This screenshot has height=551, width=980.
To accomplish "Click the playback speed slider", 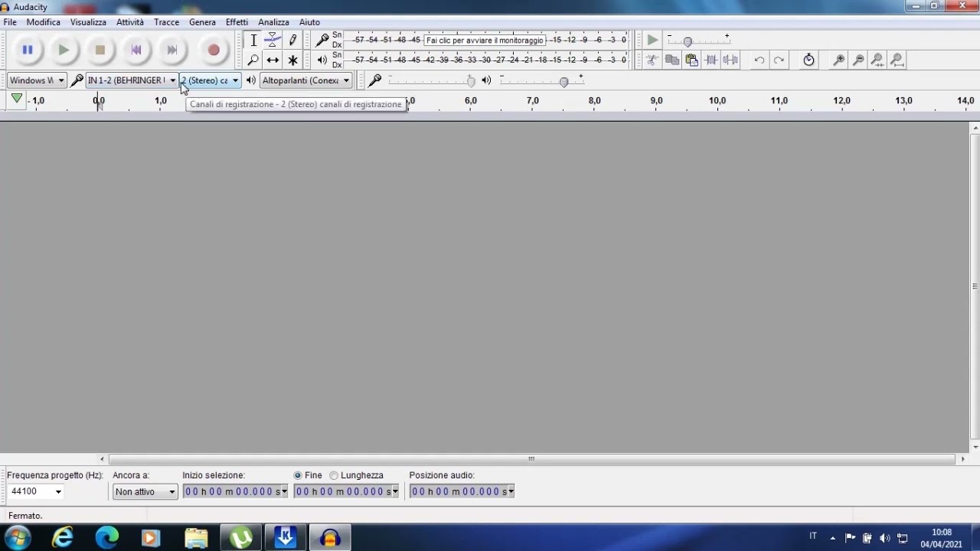I will tap(697, 41).
